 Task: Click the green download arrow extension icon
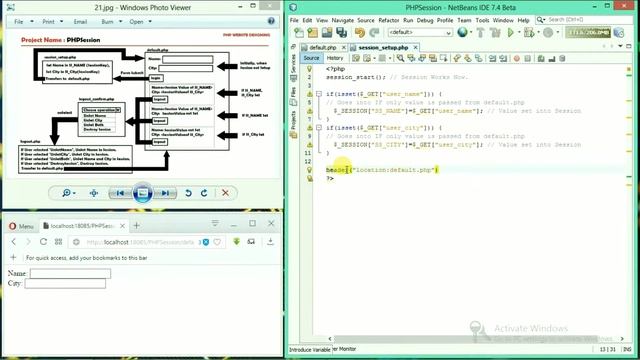click(236, 242)
